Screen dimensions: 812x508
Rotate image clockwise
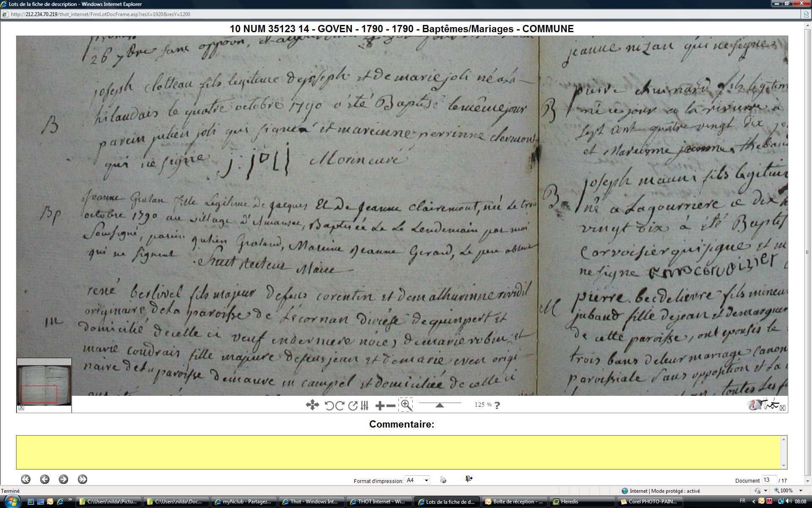(340, 406)
